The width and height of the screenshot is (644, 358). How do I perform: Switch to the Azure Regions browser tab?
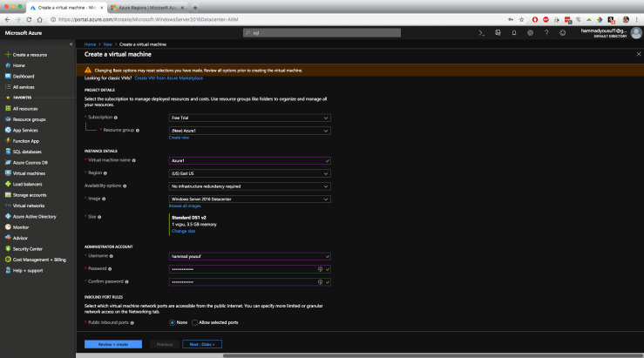coord(148,7)
